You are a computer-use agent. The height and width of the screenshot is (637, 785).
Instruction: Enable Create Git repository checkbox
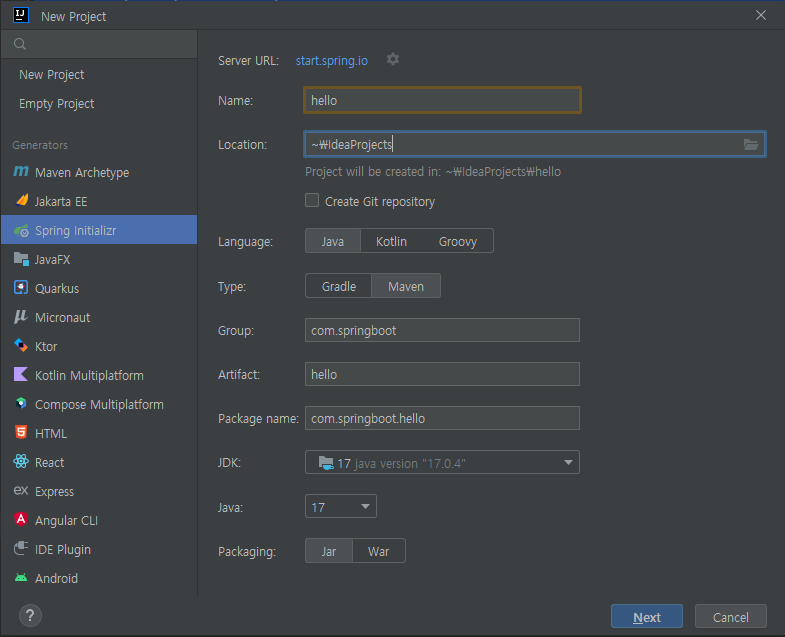(313, 201)
